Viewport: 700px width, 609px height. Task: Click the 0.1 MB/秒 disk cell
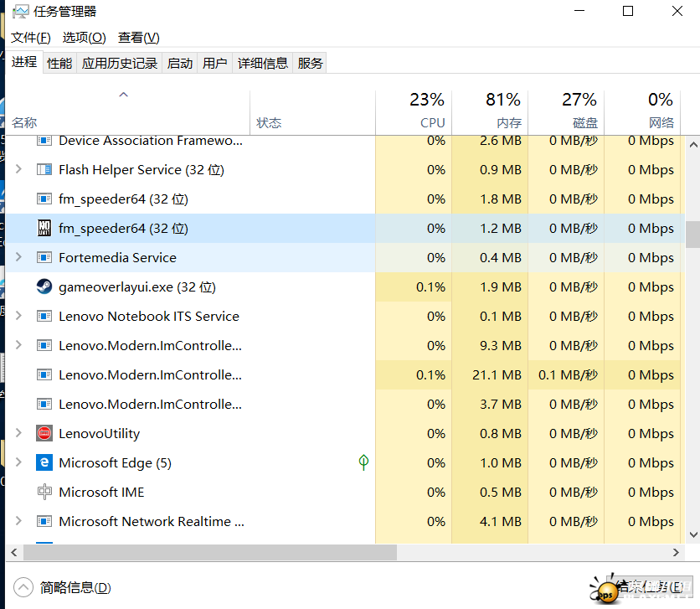568,374
